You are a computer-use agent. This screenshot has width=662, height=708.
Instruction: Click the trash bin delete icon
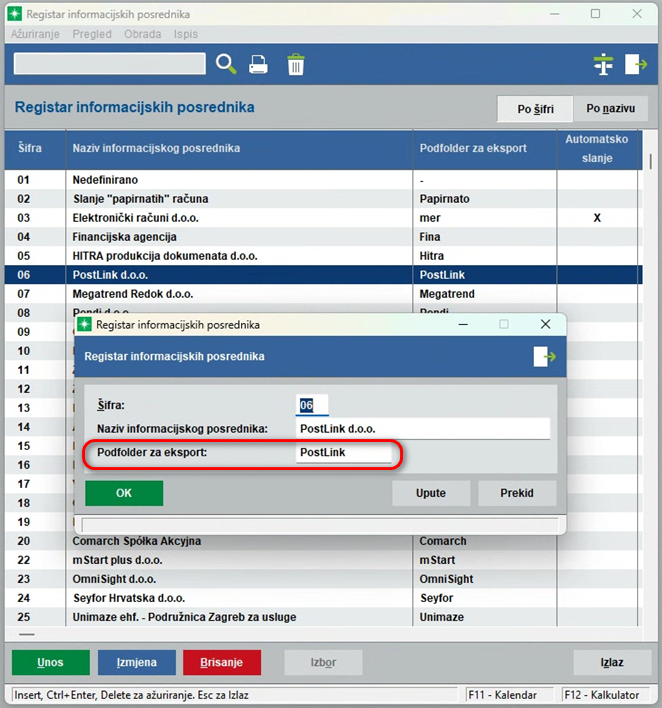[x=296, y=64]
